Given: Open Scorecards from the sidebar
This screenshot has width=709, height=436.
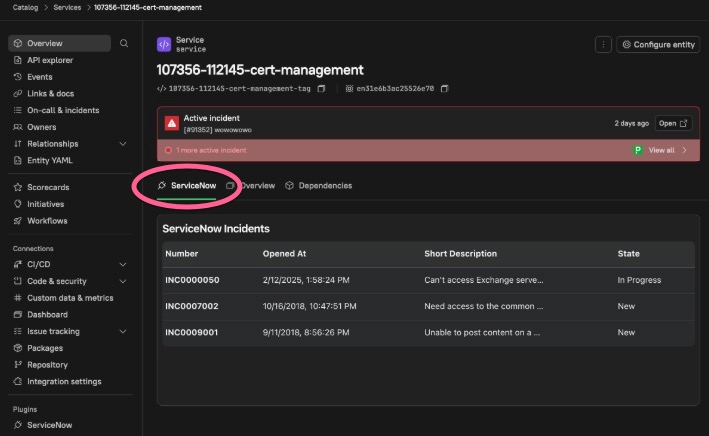Looking at the screenshot, I should click(x=48, y=187).
